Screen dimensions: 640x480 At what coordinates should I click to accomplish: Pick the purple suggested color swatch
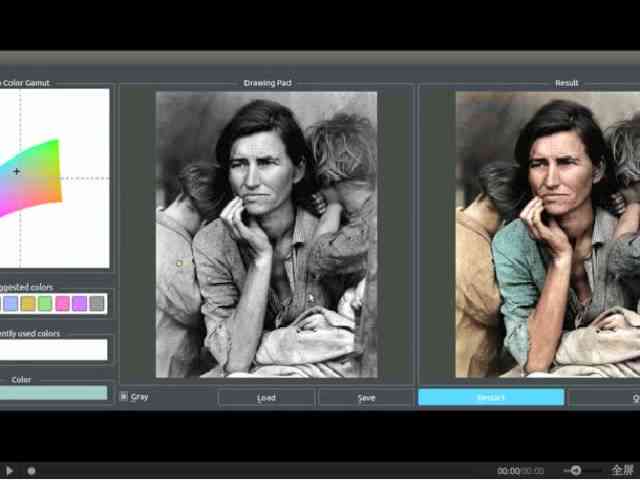pos(80,304)
